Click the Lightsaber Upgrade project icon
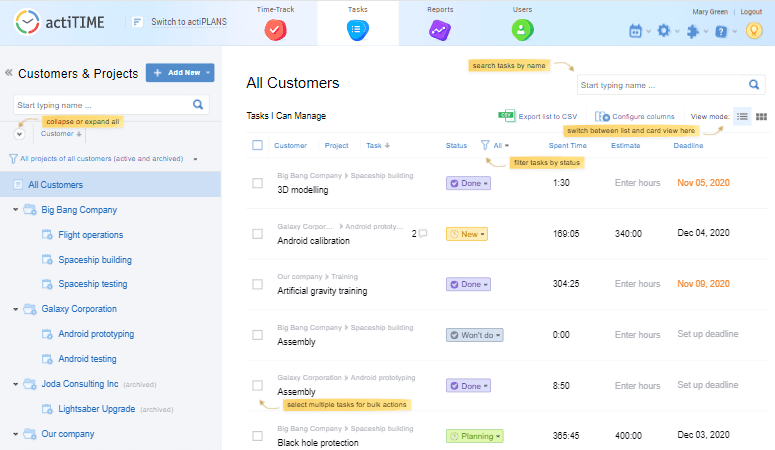The image size is (775, 450). tap(47, 409)
